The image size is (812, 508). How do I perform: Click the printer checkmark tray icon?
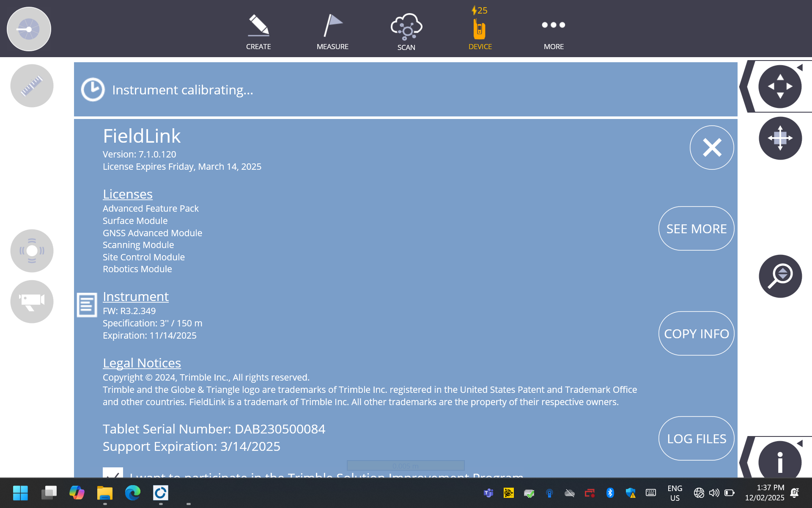tap(529, 493)
